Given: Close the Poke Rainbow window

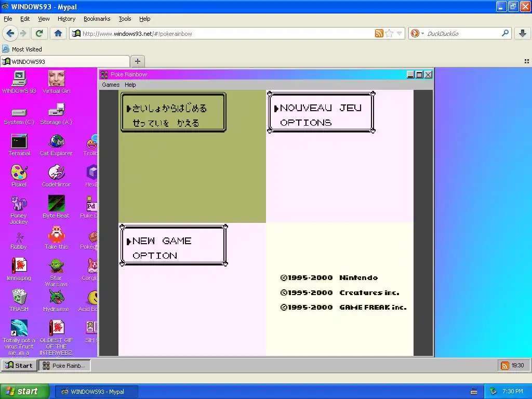Looking at the screenshot, I should [428, 75].
